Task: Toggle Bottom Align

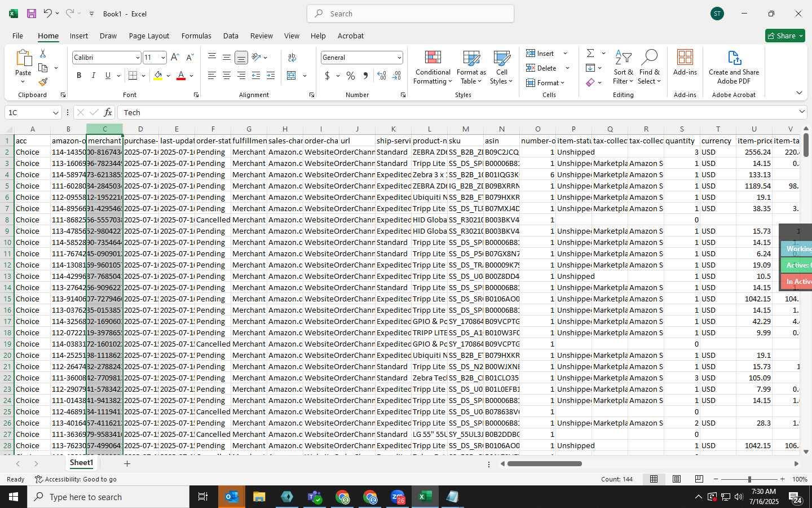Action: pyautogui.click(x=241, y=58)
